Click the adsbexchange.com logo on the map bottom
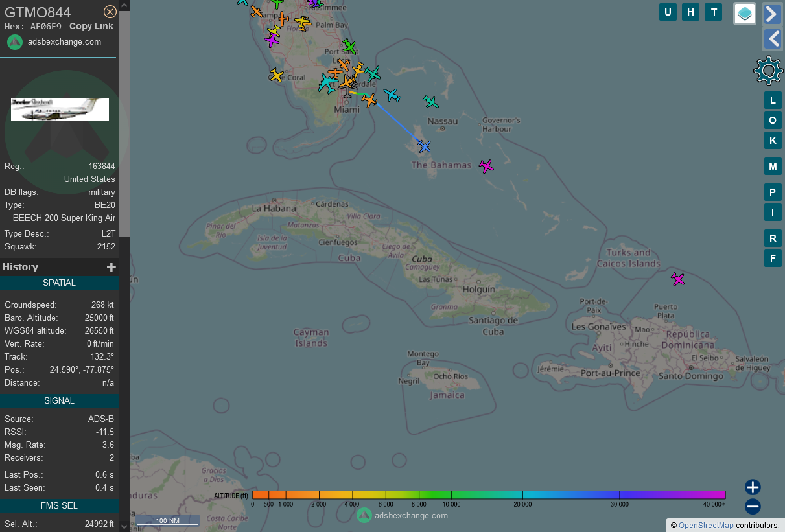Screen dimensions: 785x532 coord(402,515)
